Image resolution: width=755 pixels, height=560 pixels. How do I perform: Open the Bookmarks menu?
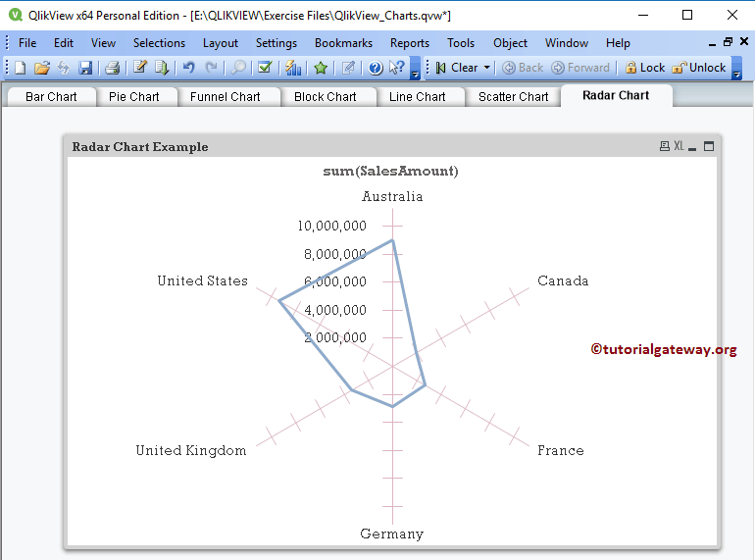click(x=343, y=43)
